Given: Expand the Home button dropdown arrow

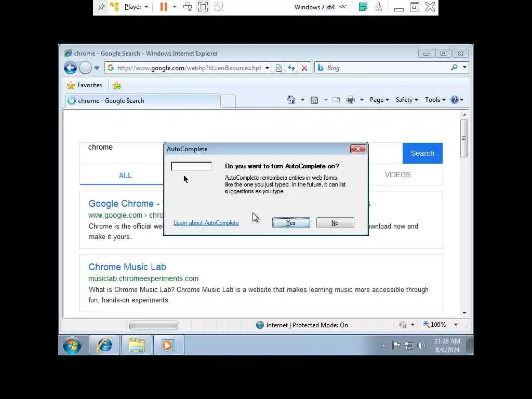Looking at the screenshot, I should click(x=302, y=100).
